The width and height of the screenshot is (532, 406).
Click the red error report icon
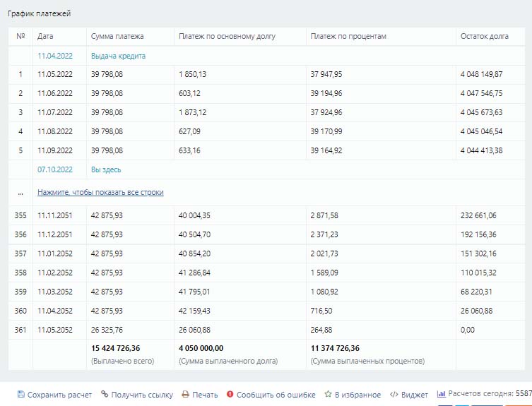(230, 395)
